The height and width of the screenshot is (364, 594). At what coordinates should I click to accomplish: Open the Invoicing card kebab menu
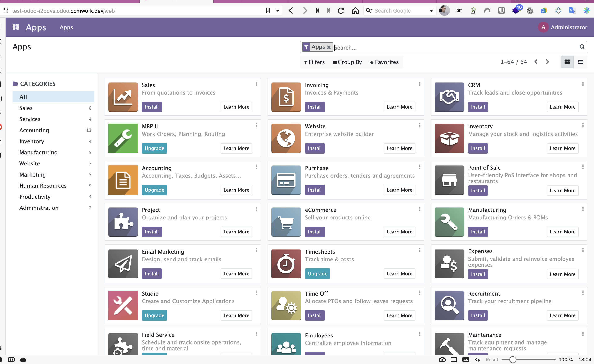420,84
